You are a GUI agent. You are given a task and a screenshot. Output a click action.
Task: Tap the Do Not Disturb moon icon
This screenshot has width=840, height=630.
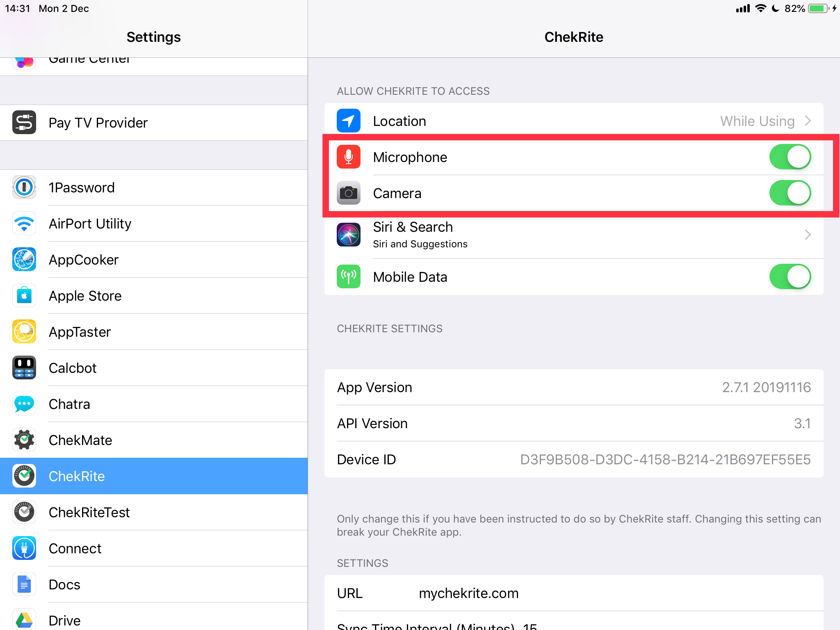pyautogui.click(x=775, y=9)
